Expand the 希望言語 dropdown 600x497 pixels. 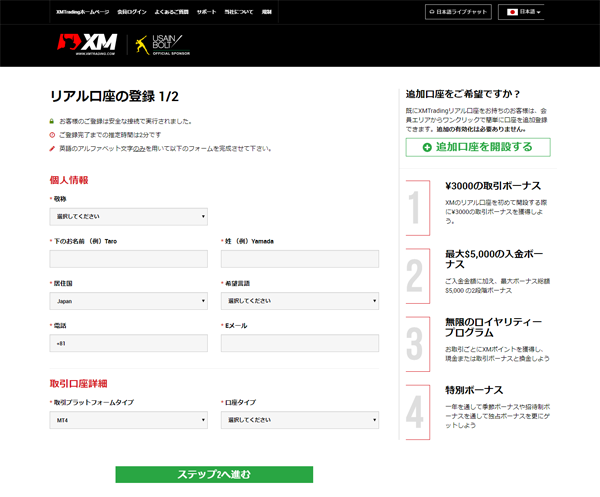click(299, 300)
